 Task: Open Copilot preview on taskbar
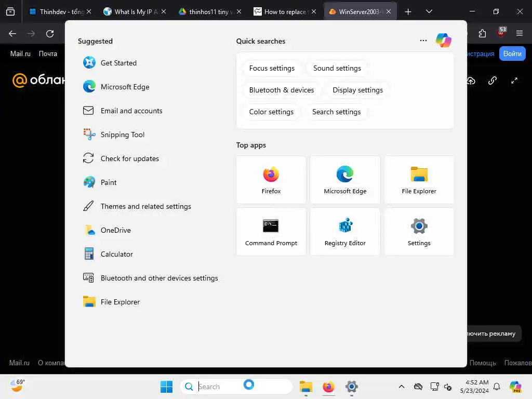click(x=515, y=387)
